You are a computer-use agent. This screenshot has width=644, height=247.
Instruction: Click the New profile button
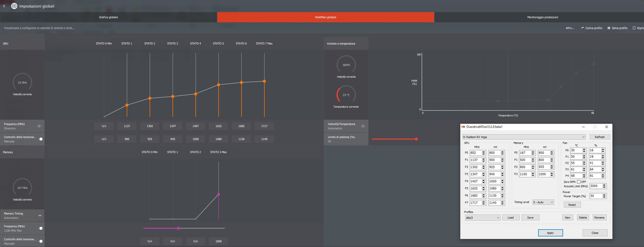point(568,218)
